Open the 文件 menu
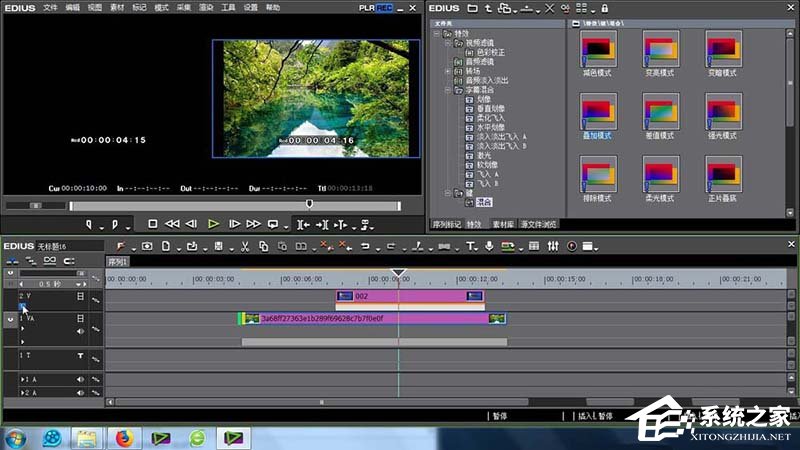Image resolution: width=800 pixels, height=450 pixels. click(50, 7)
